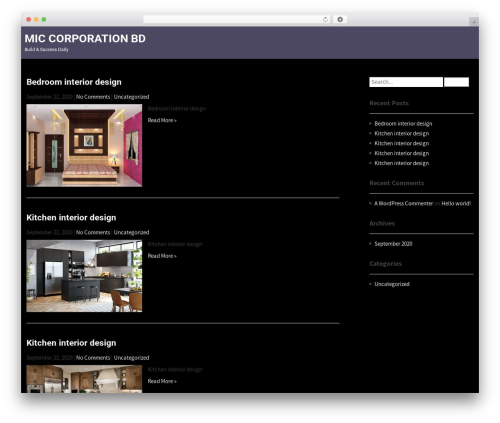Open a new tab with plus button
The height and width of the screenshot is (423, 500).
coord(474,22)
